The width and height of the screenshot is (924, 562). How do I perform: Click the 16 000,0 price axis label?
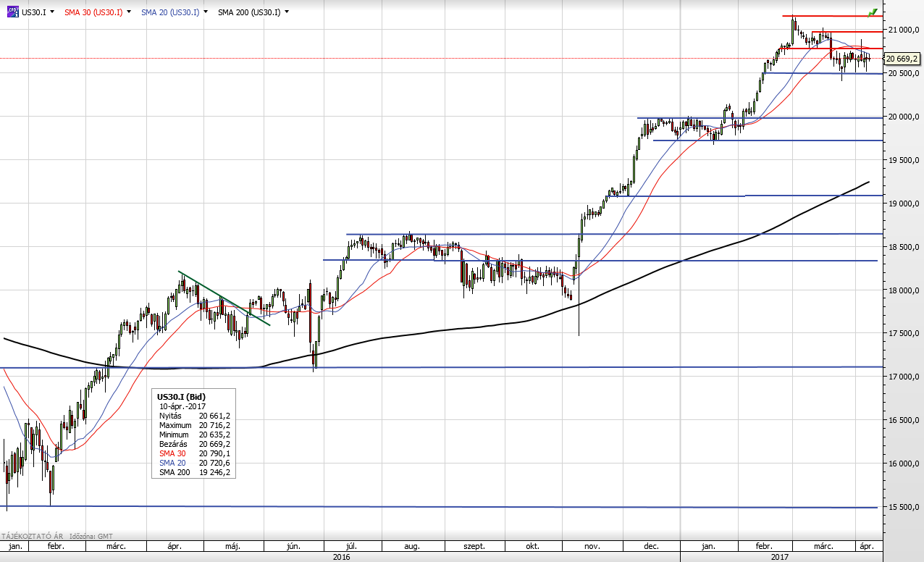point(904,464)
